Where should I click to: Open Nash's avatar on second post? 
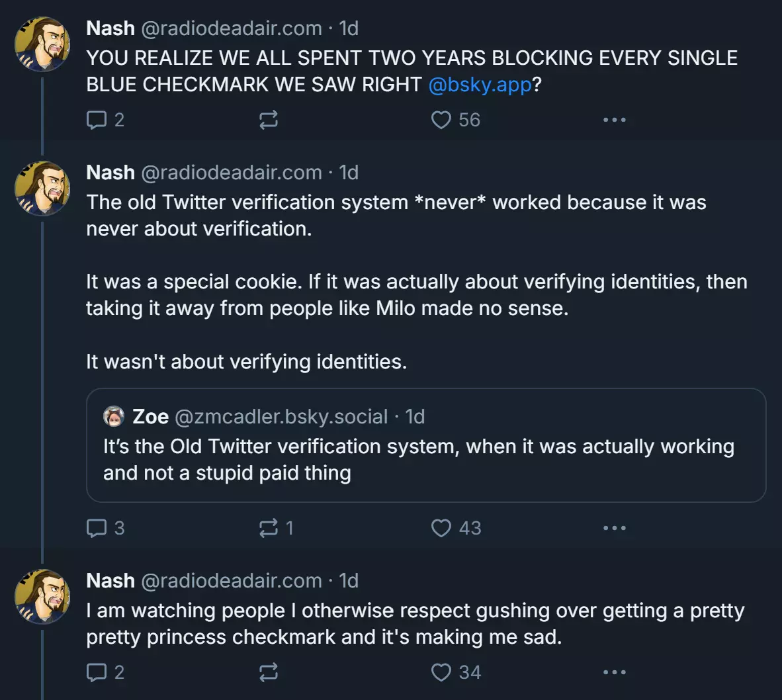click(42, 189)
